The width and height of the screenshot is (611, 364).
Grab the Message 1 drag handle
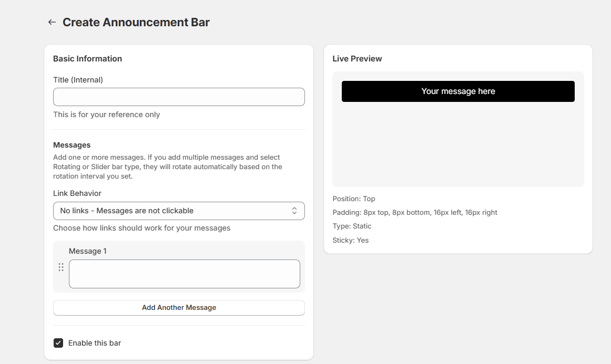pyautogui.click(x=61, y=267)
